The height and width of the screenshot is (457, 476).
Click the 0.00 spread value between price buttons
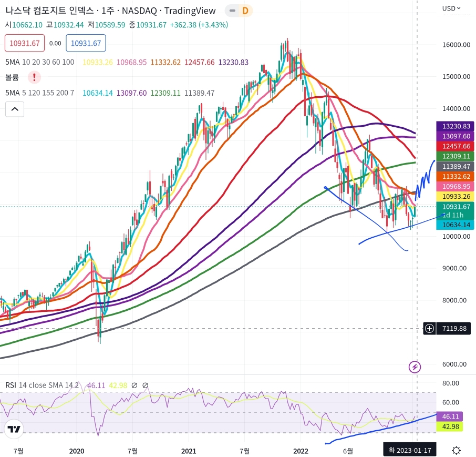click(55, 44)
